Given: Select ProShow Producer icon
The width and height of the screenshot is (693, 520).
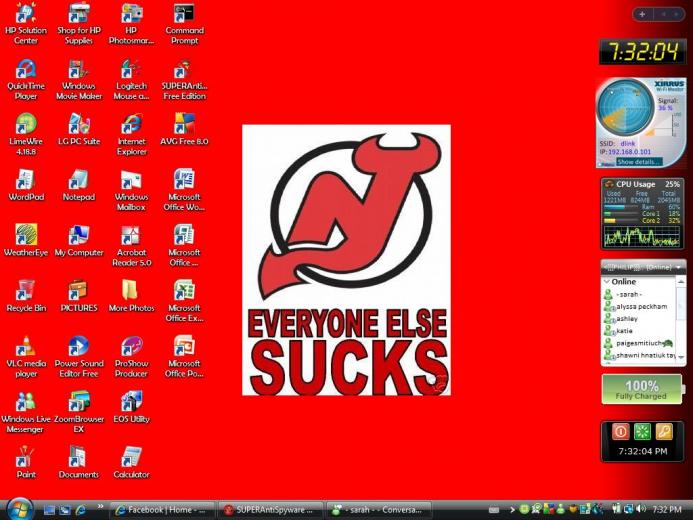Looking at the screenshot, I should tap(131, 357).
